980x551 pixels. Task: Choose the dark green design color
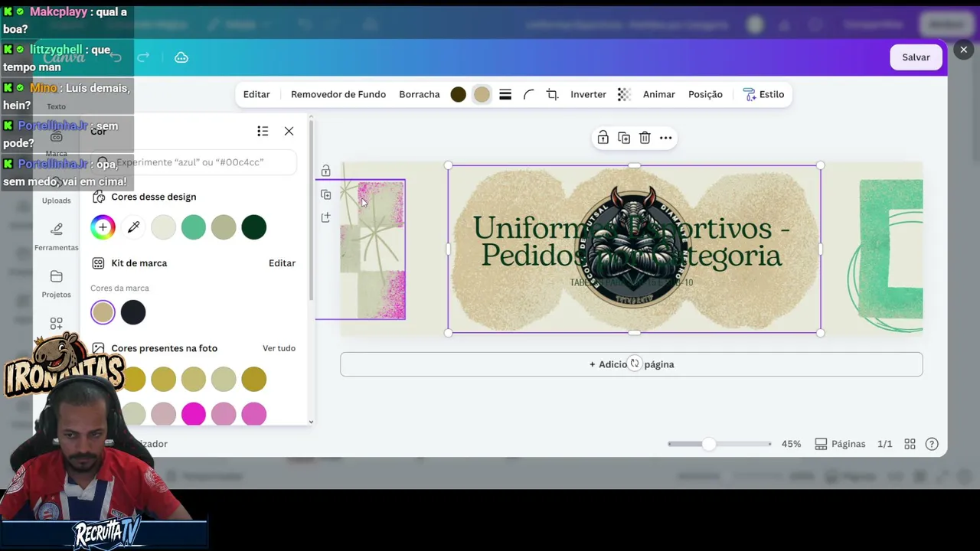(254, 227)
